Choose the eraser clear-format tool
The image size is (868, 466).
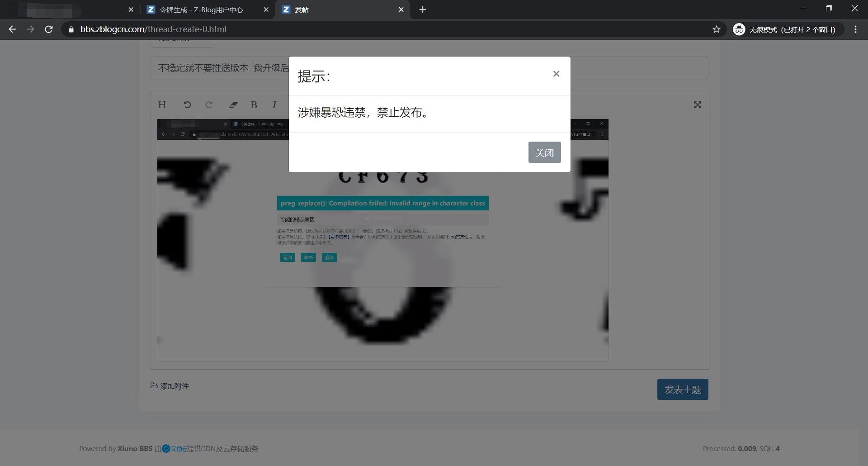(233, 105)
